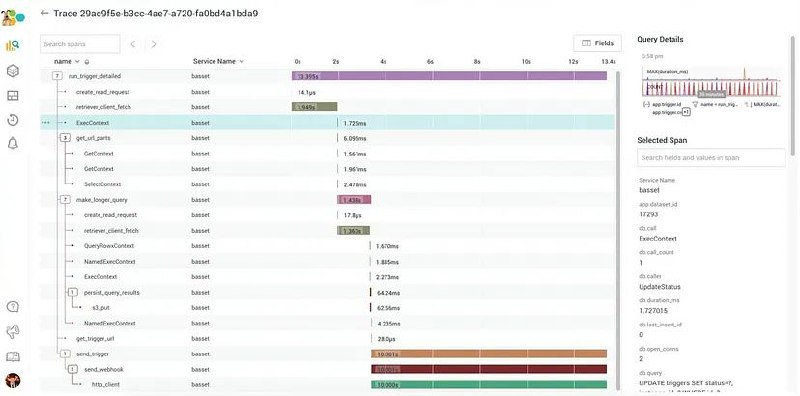Go back using the arrow beside Trace title
The height and width of the screenshot is (396, 800).
tap(44, 13)
